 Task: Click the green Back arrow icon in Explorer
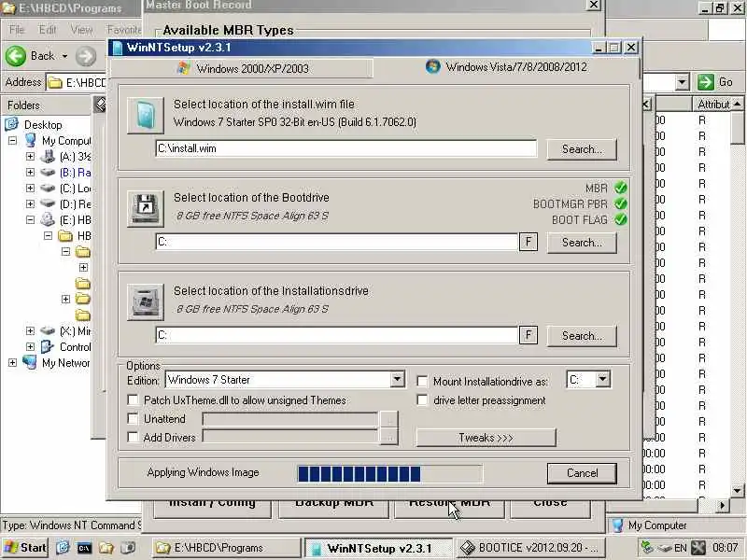(16, 56)
